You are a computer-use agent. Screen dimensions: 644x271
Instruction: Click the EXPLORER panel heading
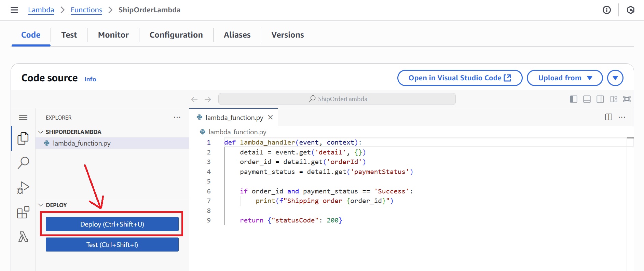tap(59, 118)
